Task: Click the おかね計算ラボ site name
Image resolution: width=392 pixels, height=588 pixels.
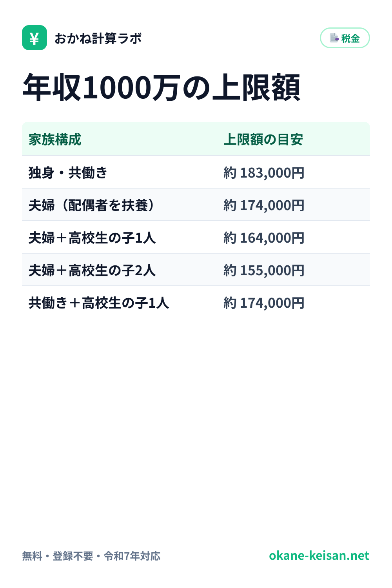Action: [x=98, y=38]
